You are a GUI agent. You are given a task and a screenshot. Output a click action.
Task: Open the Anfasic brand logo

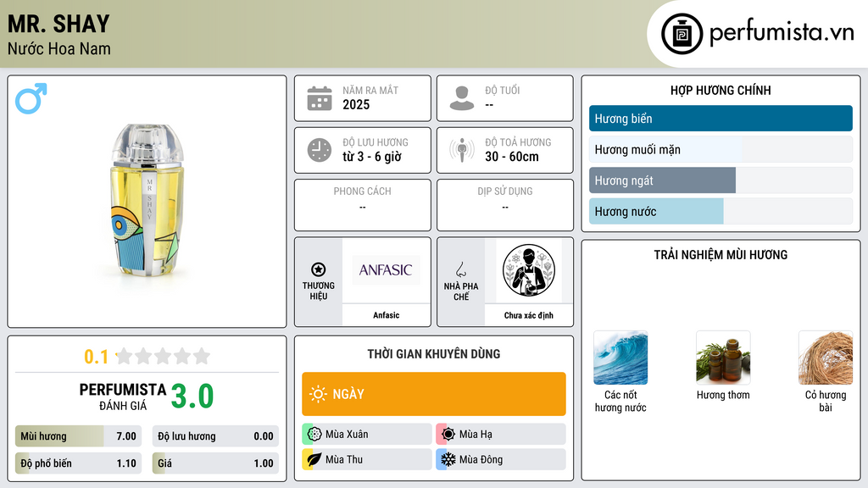point(386,270)
